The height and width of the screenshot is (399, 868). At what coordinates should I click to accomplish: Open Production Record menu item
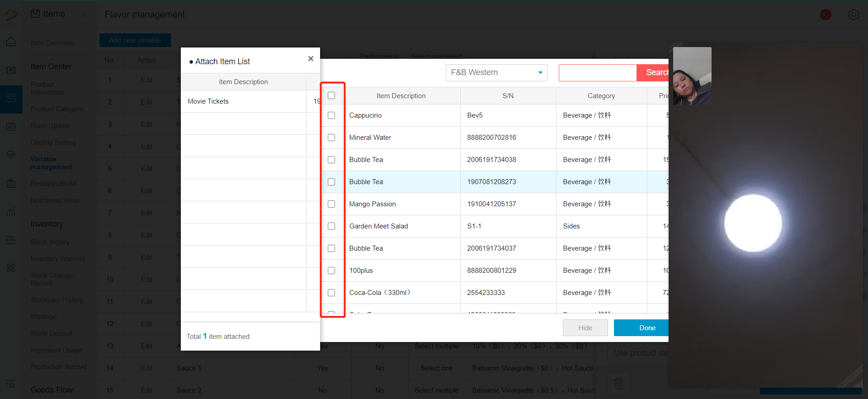point(58,367)
